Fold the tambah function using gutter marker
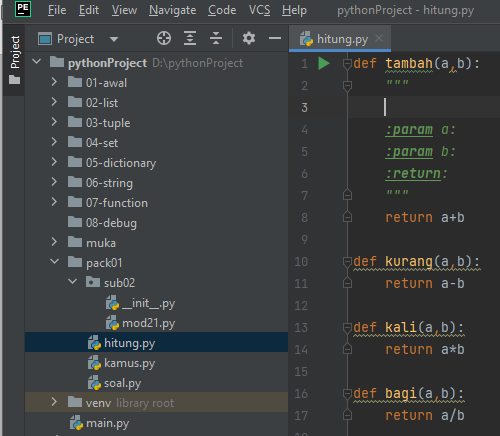 tap(347, 63)
